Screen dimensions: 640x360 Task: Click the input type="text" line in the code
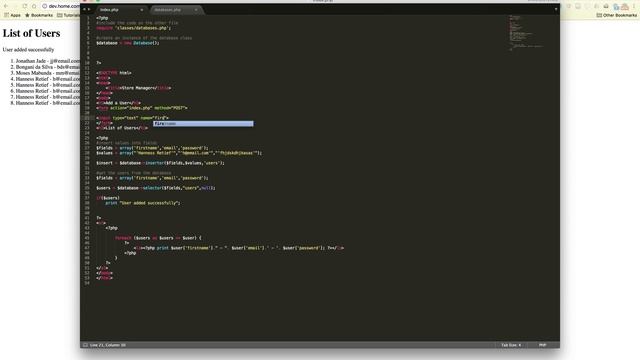tap(132, 118)
